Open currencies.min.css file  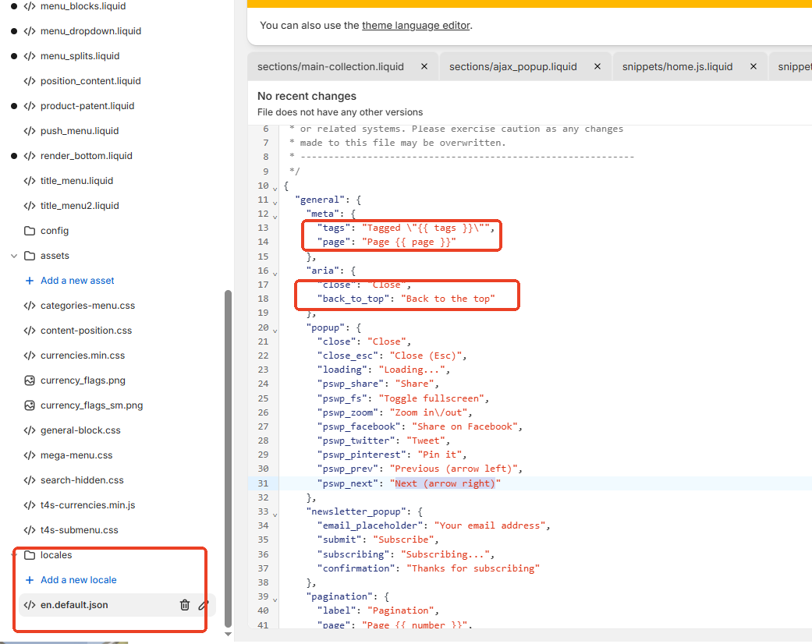[83, 356]
